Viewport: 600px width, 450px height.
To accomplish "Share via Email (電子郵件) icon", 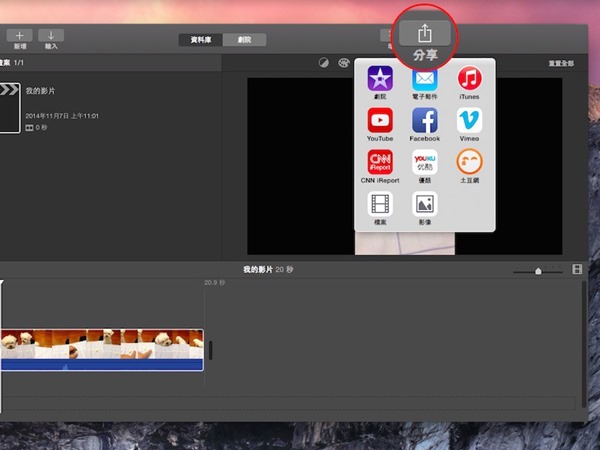I will [425, 79].
